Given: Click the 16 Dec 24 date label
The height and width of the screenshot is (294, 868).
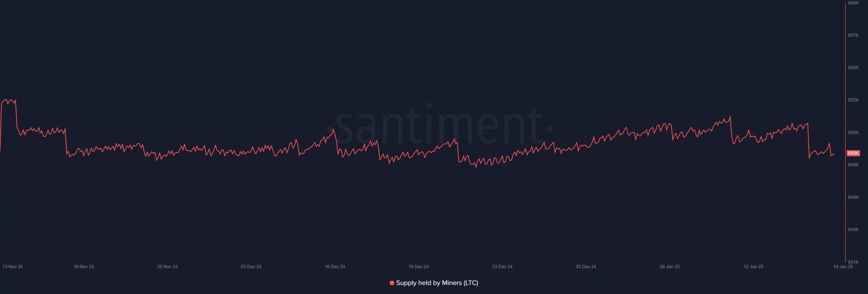Looking at the screenshot, I should tap(418, 267).
